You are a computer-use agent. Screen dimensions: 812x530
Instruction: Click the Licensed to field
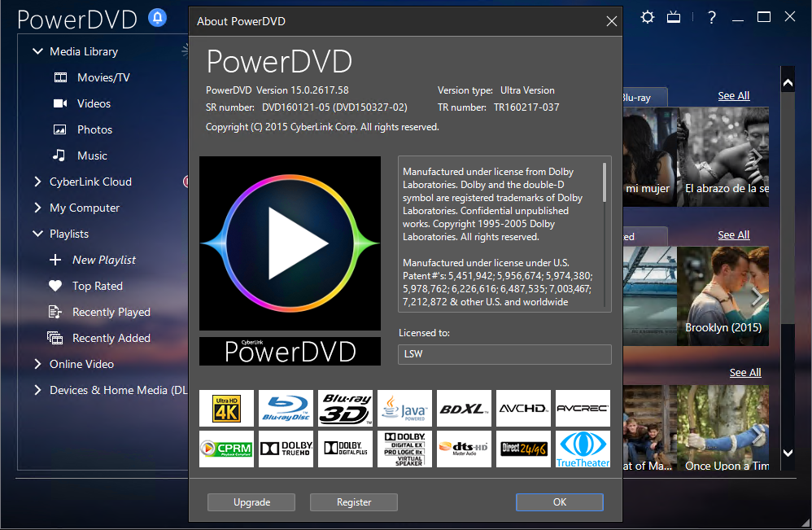504,354
